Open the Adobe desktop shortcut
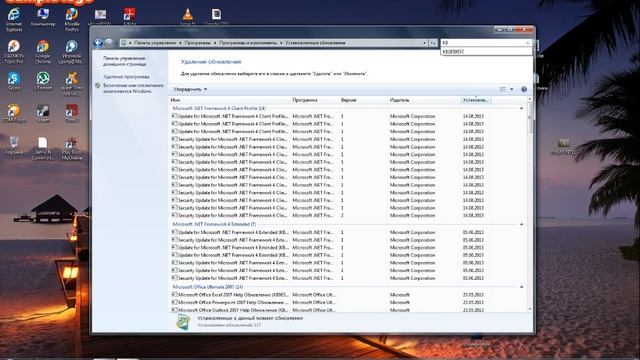This screenshot has width=640, height=360. (129, 16)
